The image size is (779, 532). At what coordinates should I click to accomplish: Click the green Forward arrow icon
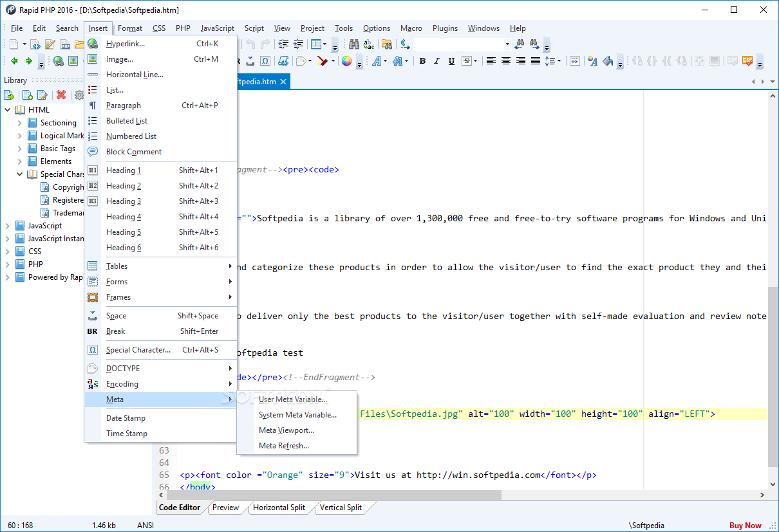coord(28,61)
